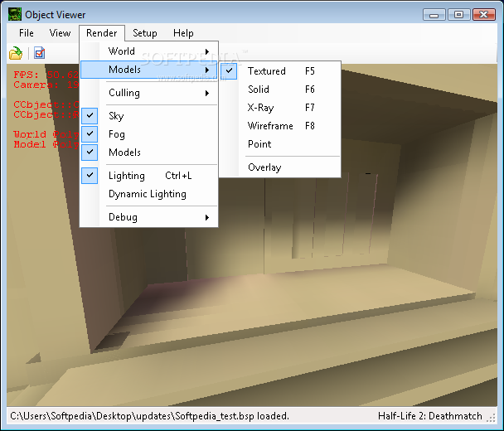Select Solid model rendering mode
The height and width of the screenshot is (431, 504).
click(x=280, y=90)
